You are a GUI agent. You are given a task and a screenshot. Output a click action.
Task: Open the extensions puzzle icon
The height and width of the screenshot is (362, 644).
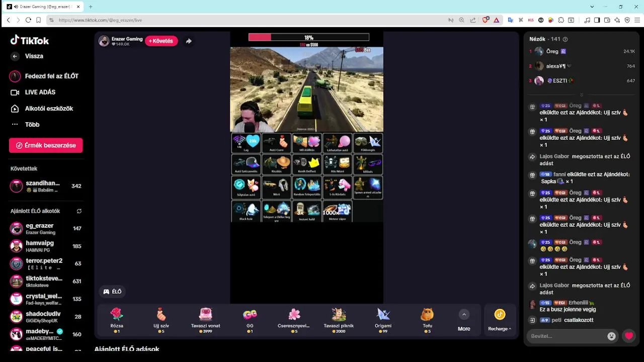coord(561,20)
